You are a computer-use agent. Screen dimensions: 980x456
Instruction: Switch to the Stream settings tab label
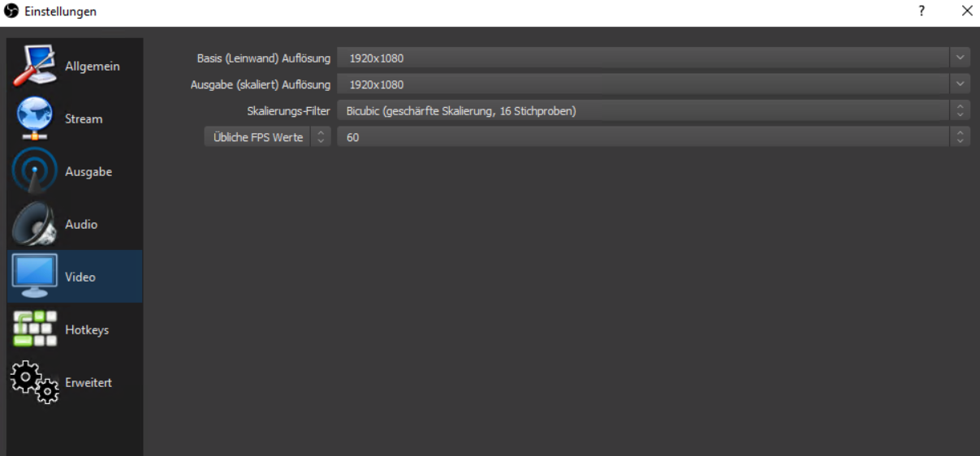[84, 119]
